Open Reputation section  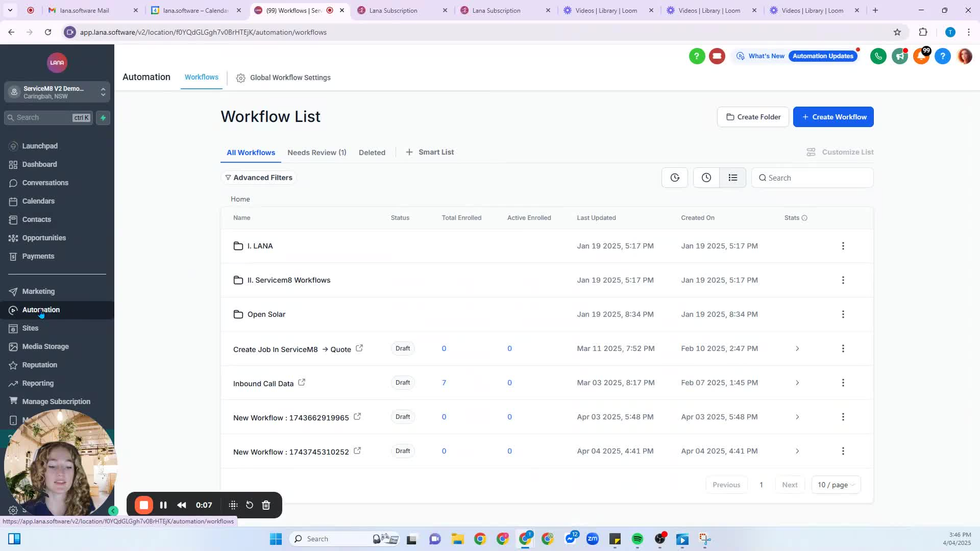tap(39, 365)
